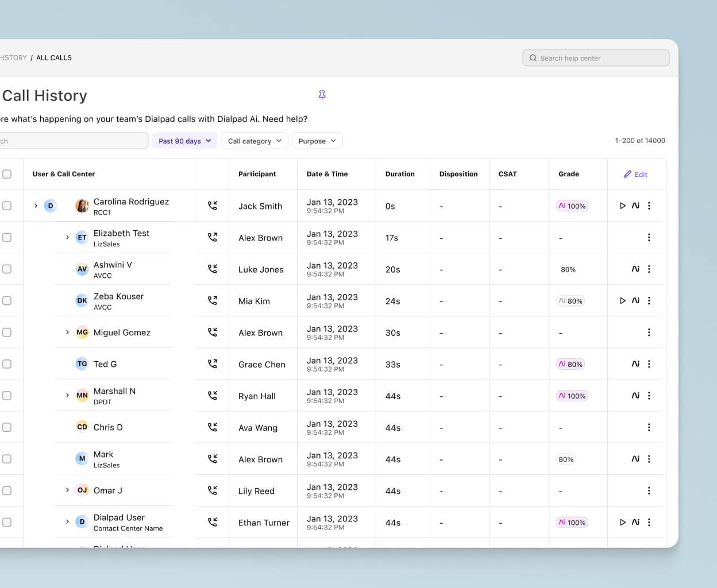Check the checkbox in Ted G row
717x588 pixels.
click(7, 364)
